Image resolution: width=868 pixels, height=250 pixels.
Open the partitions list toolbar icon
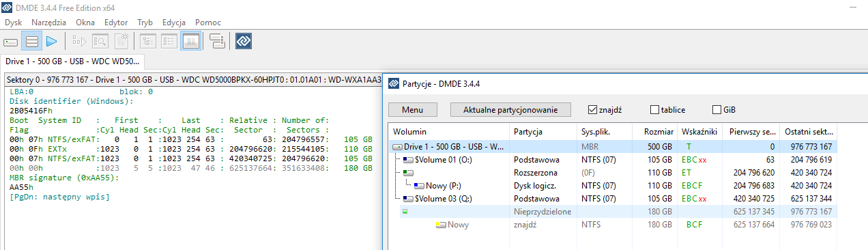(x=31, y=42)
